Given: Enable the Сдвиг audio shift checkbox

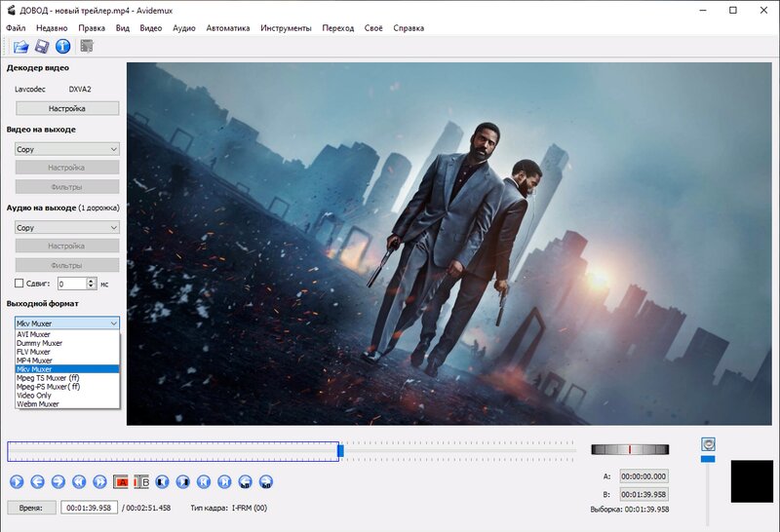Looking at the screenshot, I should tap(19, 284).
